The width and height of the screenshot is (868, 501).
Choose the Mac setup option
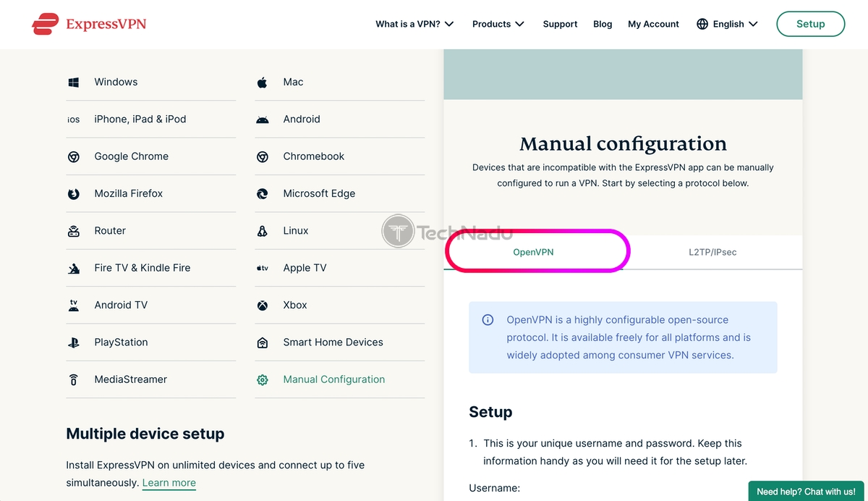pos(339,82)
